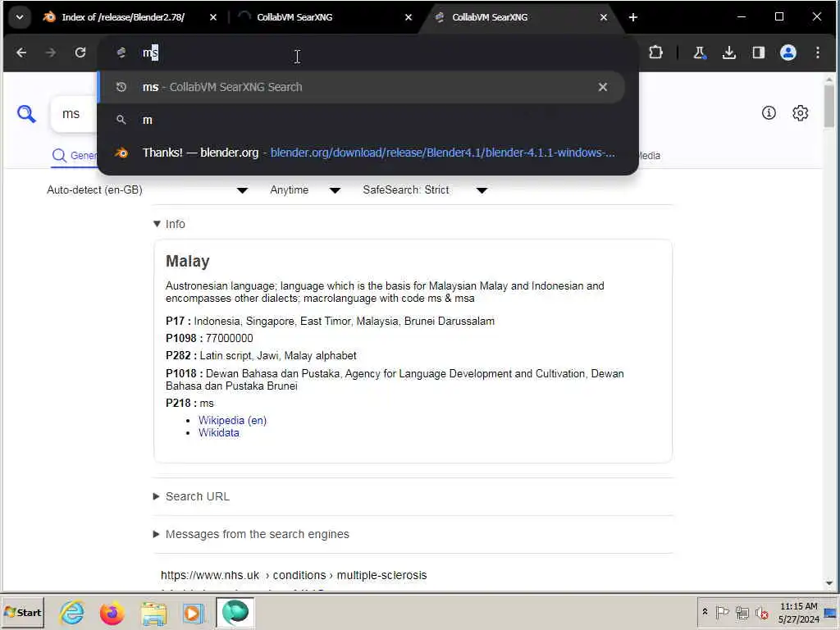Image resolution: width=840 pixels, height=630 pixels.
Task: Open the Thanks! blender.org suggestion
Action: (361, 153)
